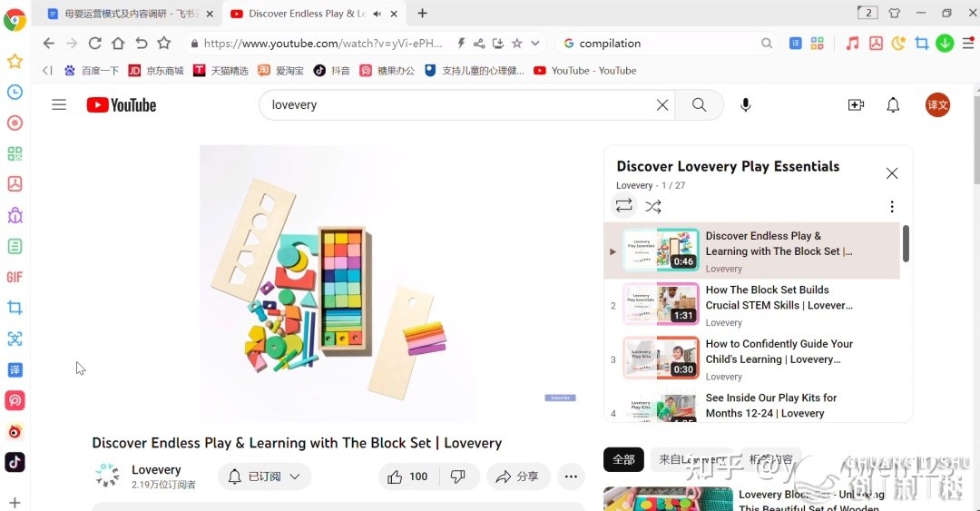The image size is (980, 511).
Task: Open the 百度一下 bookmark
Action: pos(92,71)
